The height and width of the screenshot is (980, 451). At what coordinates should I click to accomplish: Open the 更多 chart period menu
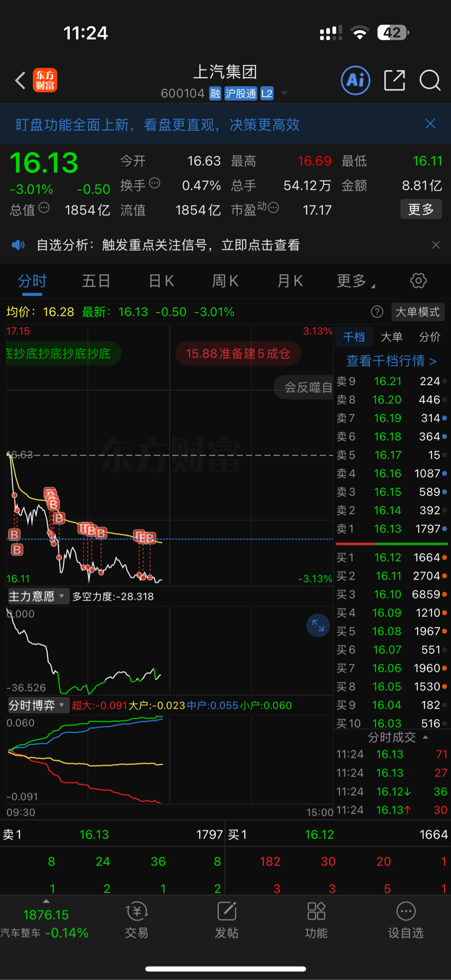tap(355, 281)
